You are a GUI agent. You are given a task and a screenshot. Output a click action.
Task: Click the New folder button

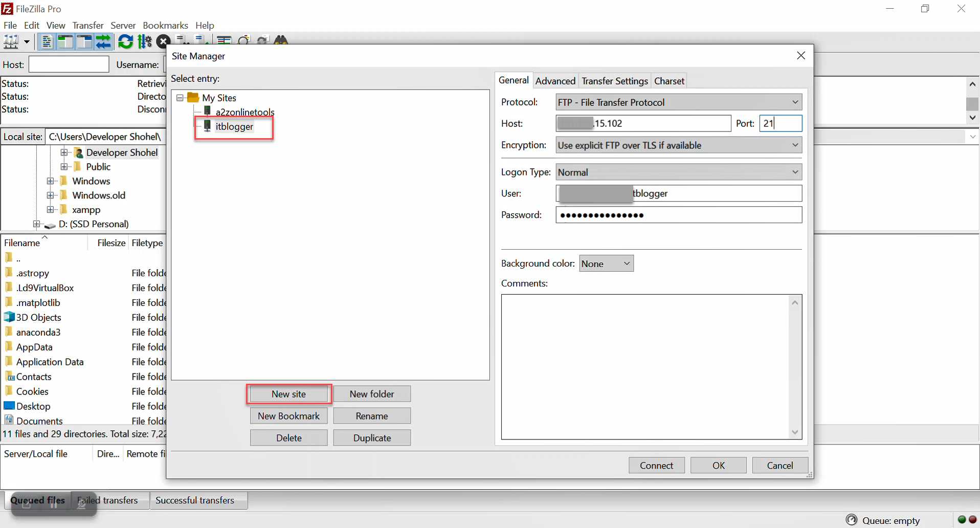click(372, 394)
